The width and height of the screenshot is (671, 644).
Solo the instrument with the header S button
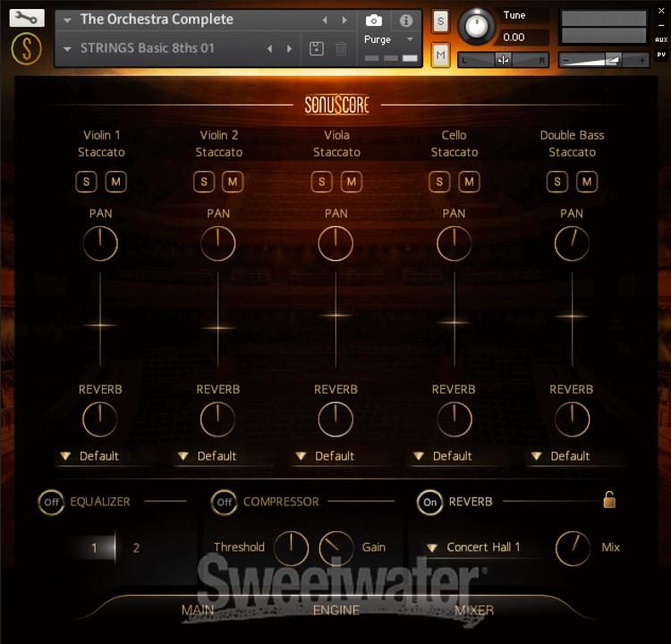tap(440, 21)
